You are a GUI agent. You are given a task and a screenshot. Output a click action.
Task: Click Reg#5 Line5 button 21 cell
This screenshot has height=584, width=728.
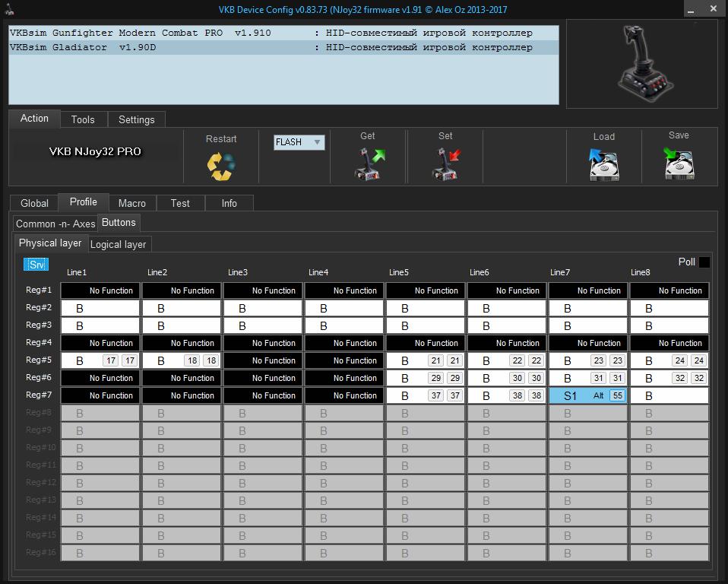click(x=426, y=361)
